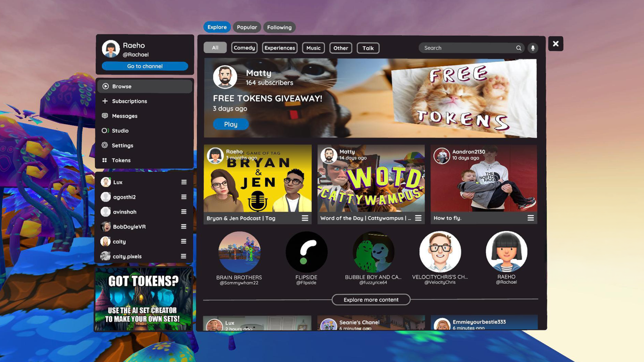Switch to the Following tab
The height and width of the screenshot is (362, 644).
279,27
